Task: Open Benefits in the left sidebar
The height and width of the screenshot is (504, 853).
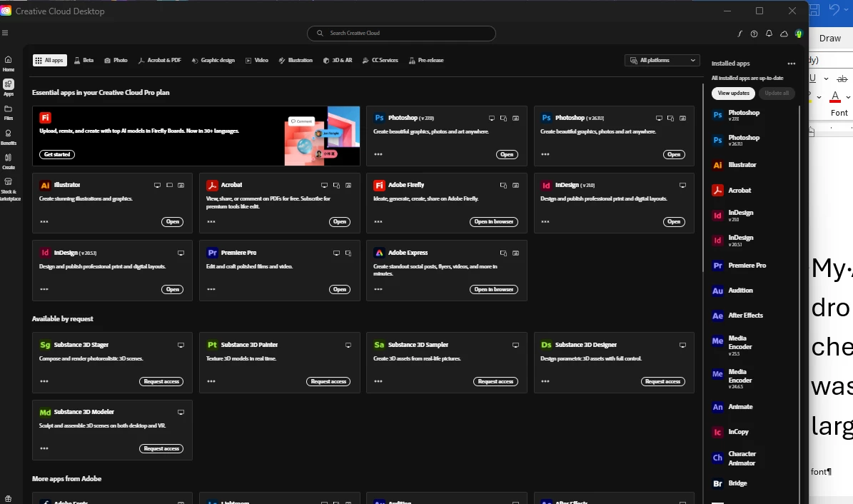Action: pyautogui.click(x=8, y=136)
